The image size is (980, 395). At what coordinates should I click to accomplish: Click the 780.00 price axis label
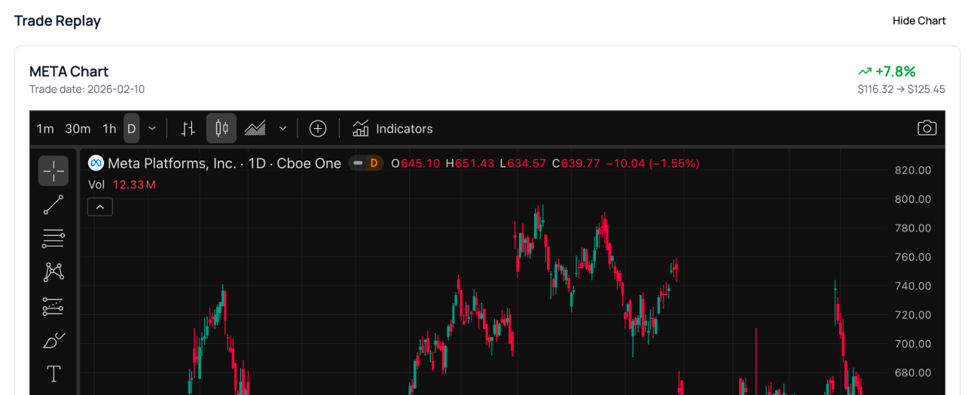click(x=913, y=228)
